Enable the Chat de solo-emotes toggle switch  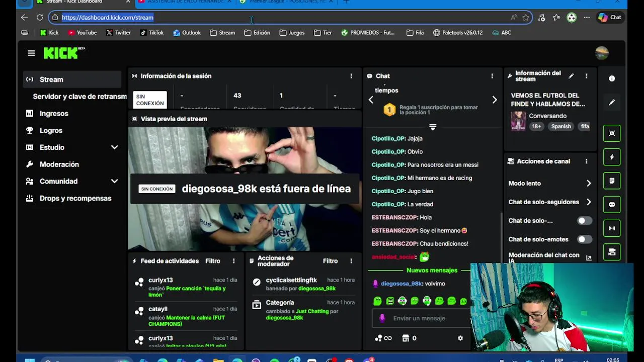click(585, 239)
